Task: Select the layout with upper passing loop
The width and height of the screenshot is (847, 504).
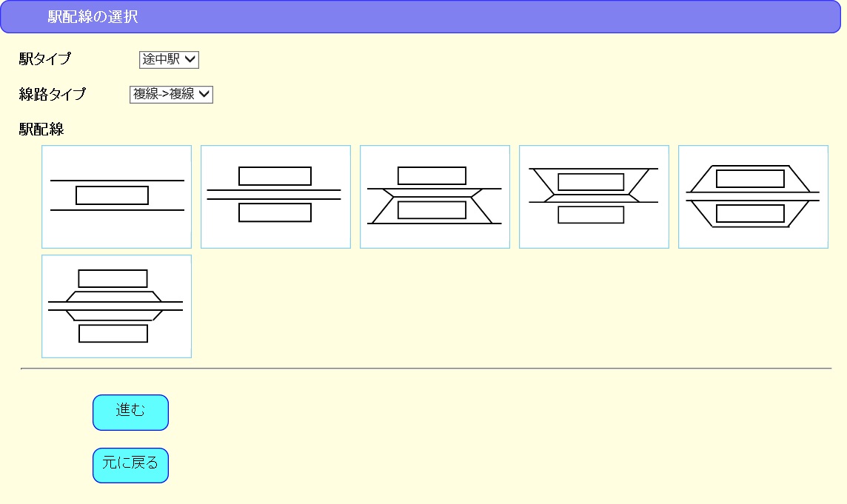Action: (594, 196)
